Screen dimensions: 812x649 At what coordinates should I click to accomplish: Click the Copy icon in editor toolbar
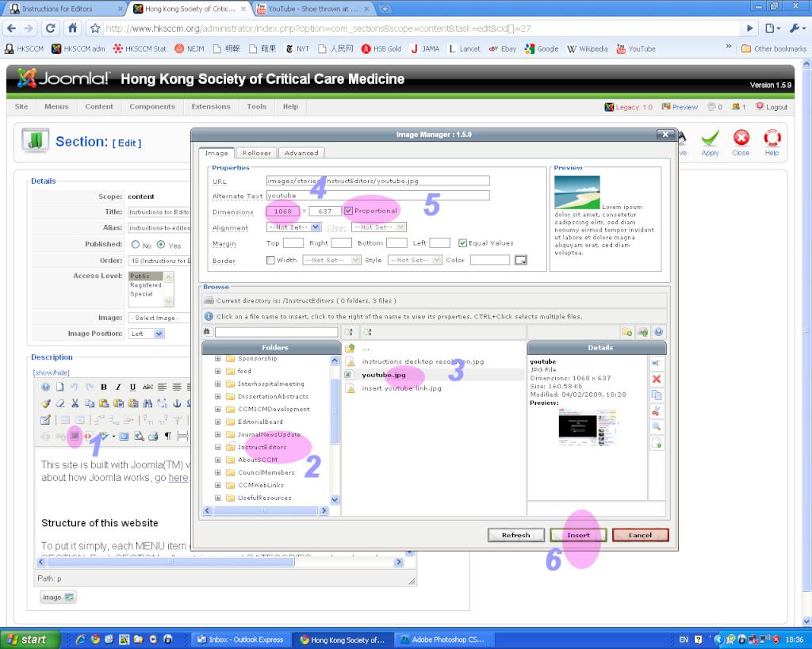click(90, 403)
